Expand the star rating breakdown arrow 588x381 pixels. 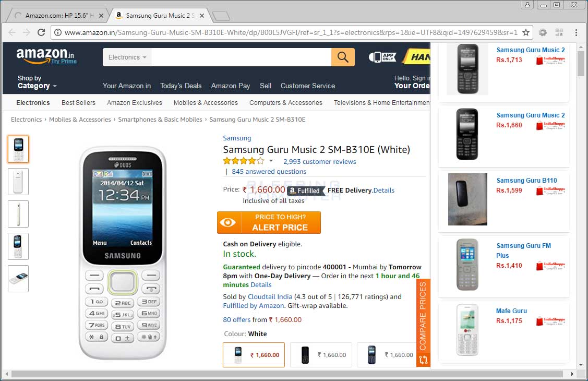coord(271,161)
